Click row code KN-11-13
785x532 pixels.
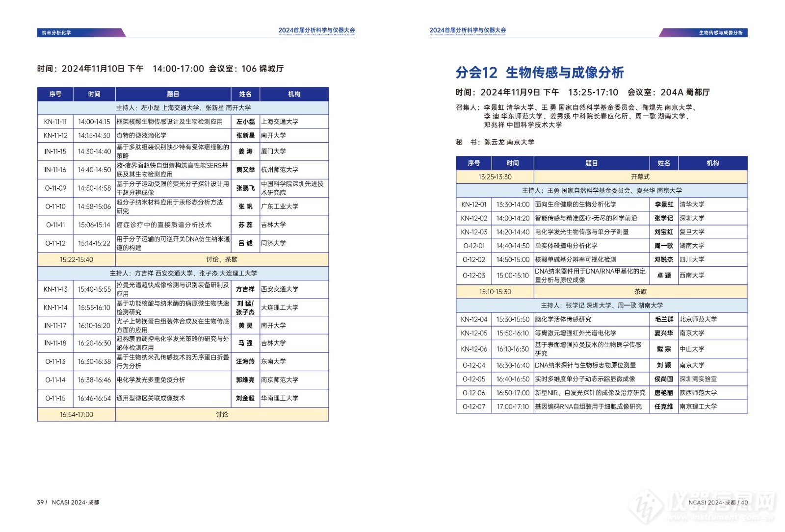(55, 289)
